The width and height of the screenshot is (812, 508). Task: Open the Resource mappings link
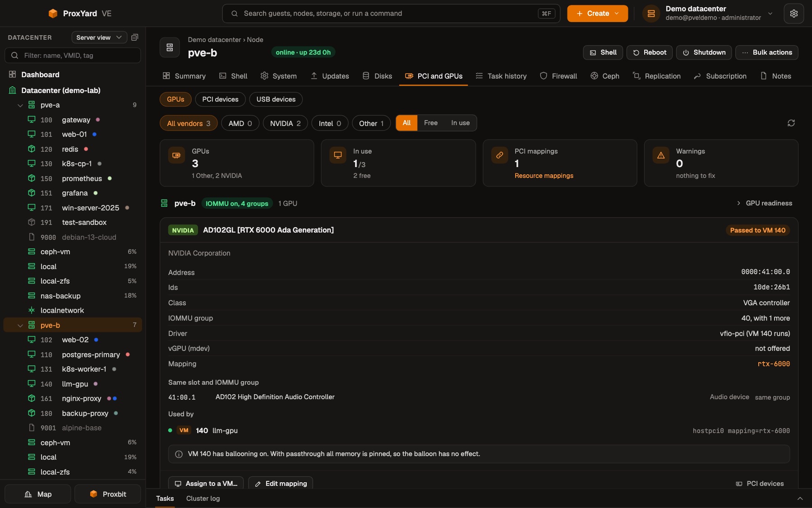pyautogui.click(x=544, y=176)
